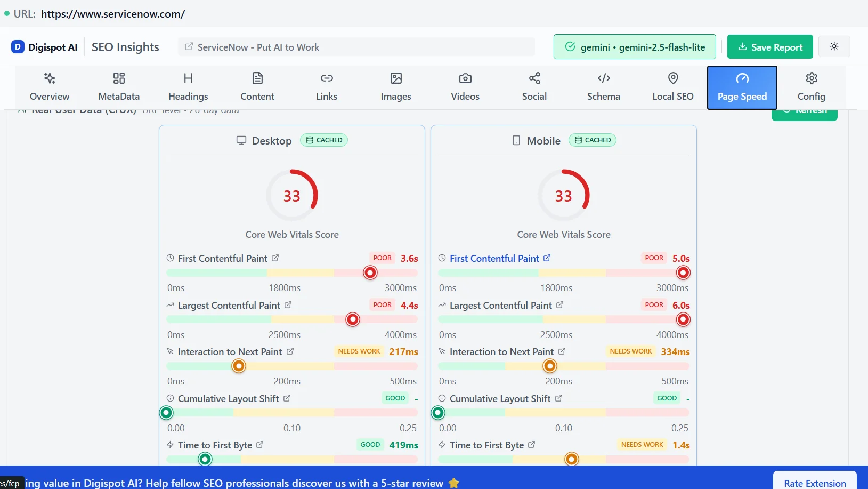The height and width of the screenshot is (489, 868).
Task: Click the ServiceNow page title field
Action: 356,47
